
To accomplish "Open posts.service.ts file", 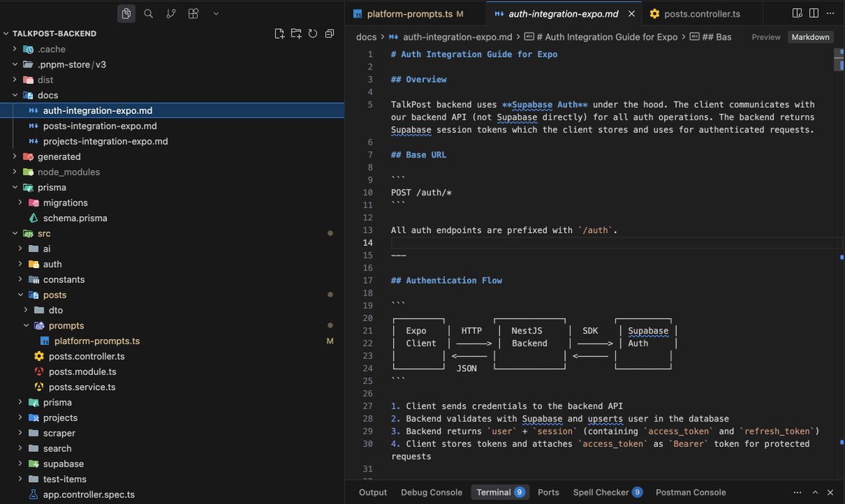I will coord(82,387).
